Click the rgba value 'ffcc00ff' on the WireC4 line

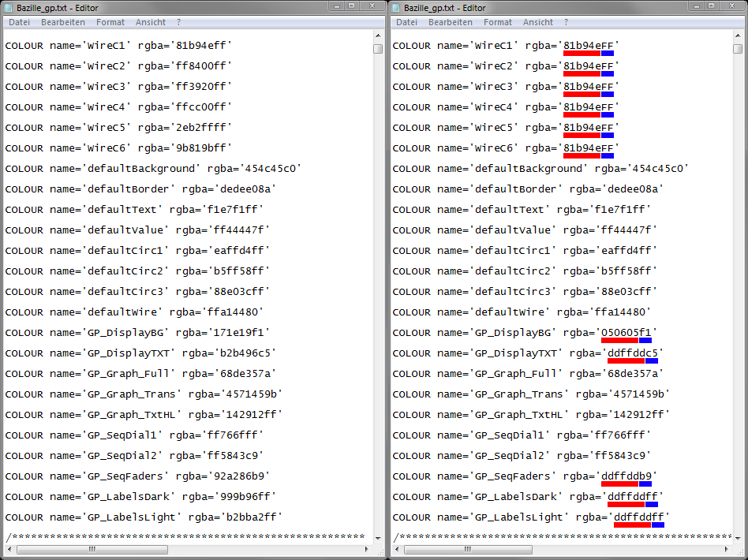click(201, 106)
